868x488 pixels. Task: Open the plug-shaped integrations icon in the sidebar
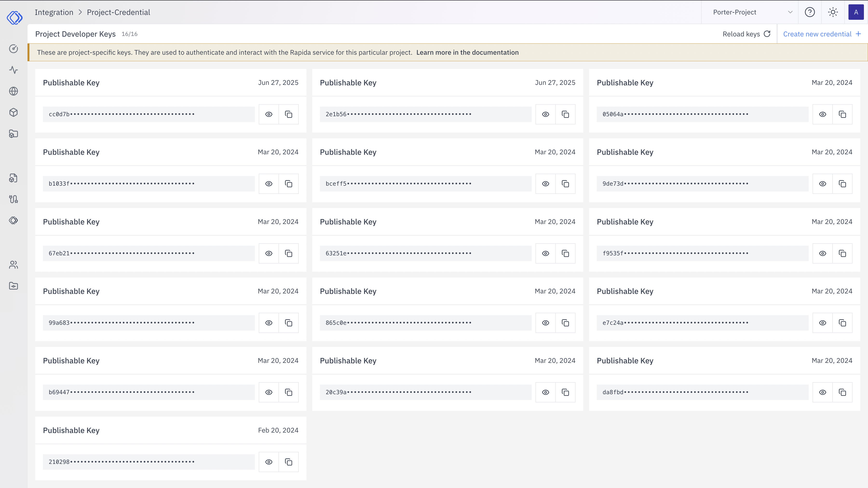[x=14, y=199]
